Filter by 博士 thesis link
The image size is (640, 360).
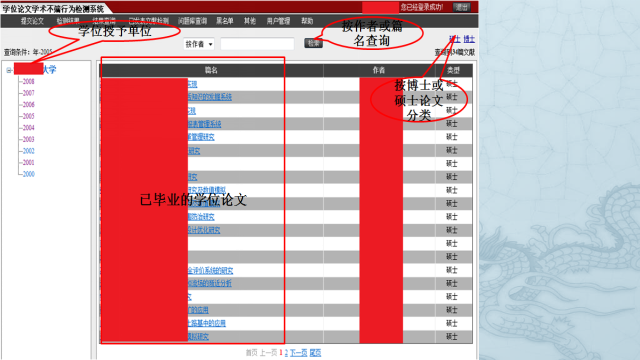coord(469,39)
